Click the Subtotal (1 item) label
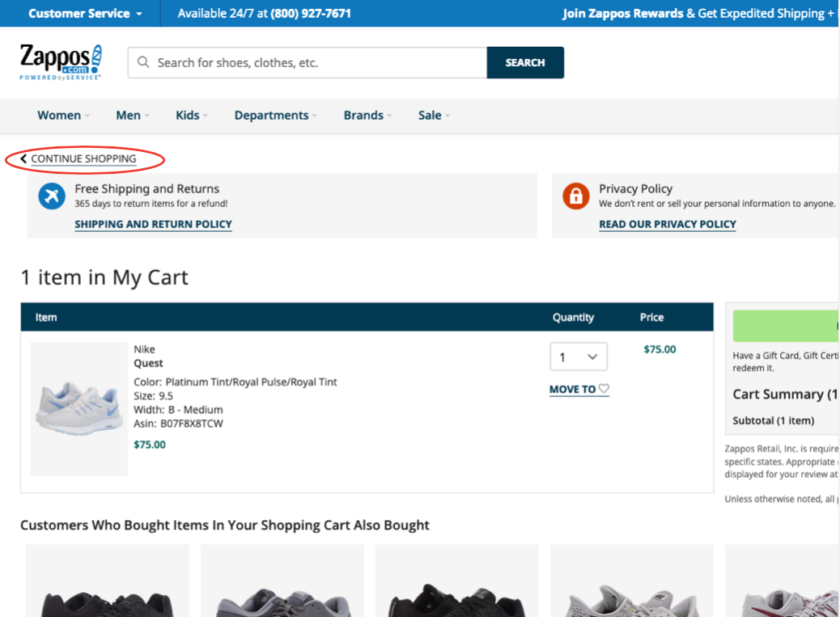The height and width of the screenshot is (617, 840). pos(774,420)
